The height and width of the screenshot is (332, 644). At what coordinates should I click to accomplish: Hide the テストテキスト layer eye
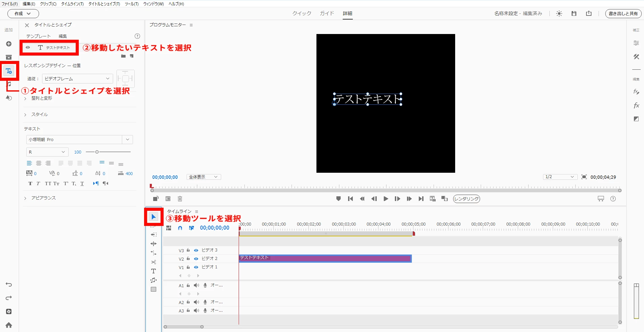[28, 47]
